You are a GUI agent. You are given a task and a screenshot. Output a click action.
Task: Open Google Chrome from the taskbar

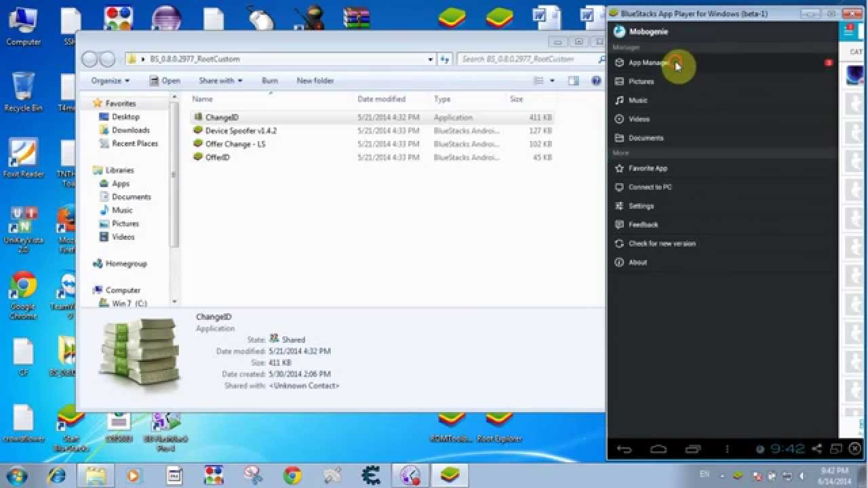(292, 474)
